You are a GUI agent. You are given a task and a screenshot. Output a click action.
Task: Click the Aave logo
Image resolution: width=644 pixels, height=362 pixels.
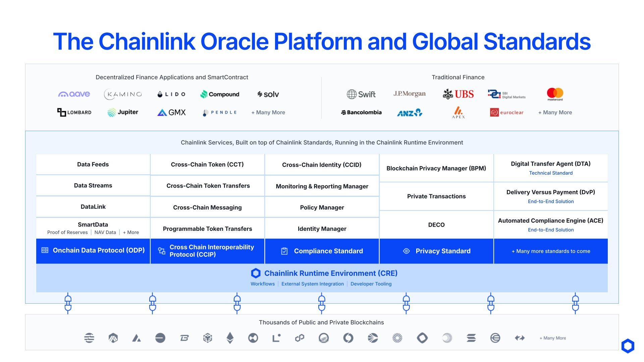(74, 94)
